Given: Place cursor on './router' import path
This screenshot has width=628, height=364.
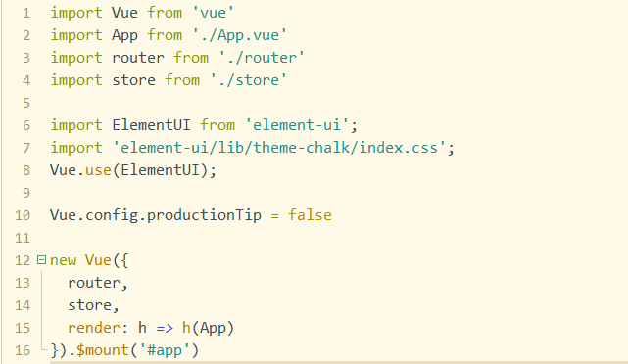Looking at the screenshot, I should [262, 58].
